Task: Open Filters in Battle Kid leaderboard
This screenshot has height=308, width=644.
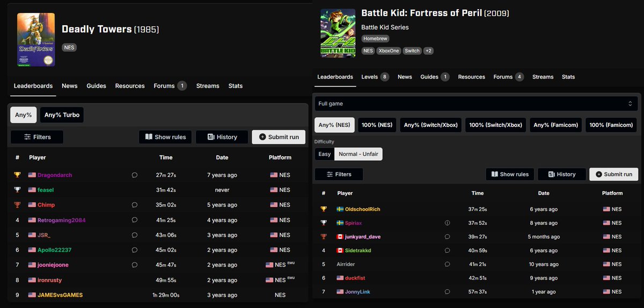Action: pos(339,174)
